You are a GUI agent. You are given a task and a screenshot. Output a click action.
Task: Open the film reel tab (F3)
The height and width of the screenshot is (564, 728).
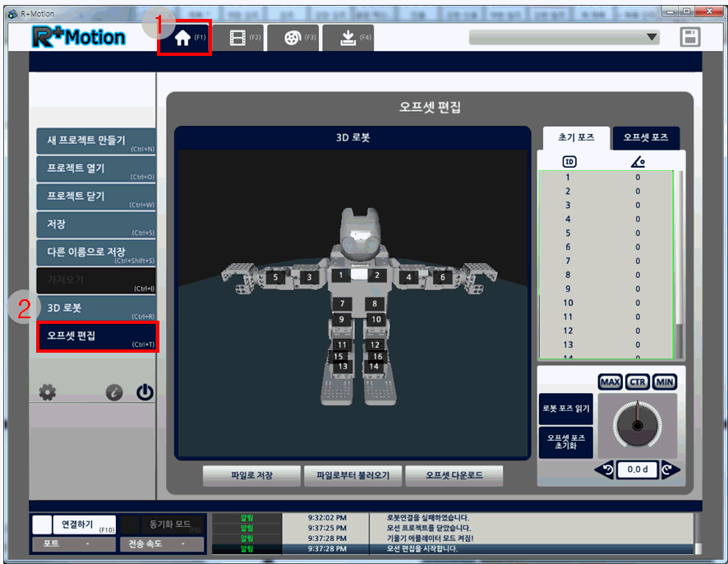[293, 38]
